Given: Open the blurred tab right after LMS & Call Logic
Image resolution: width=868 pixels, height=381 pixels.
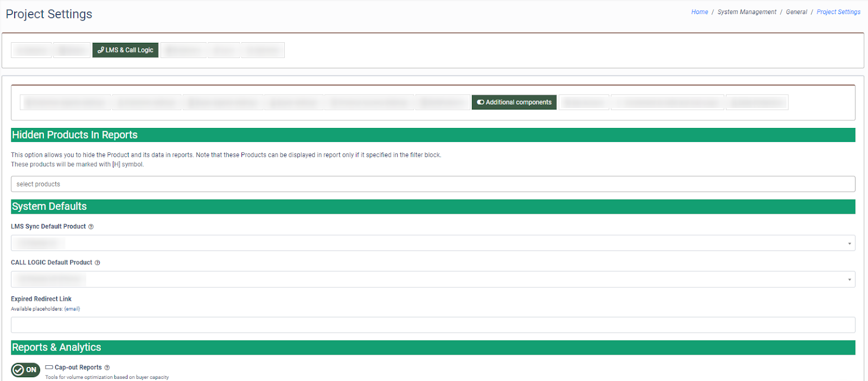Looking at the screenshot, I should 183,50.
